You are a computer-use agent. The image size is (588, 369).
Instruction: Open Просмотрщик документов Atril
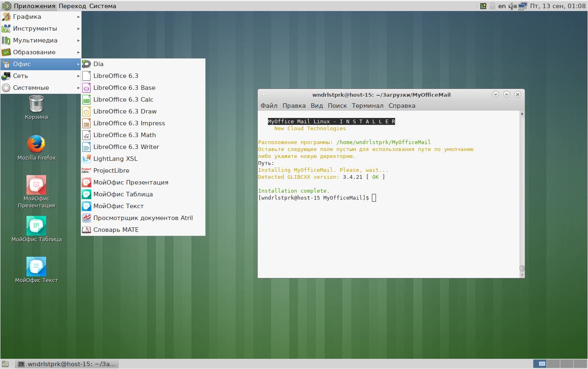pos(143,218)
